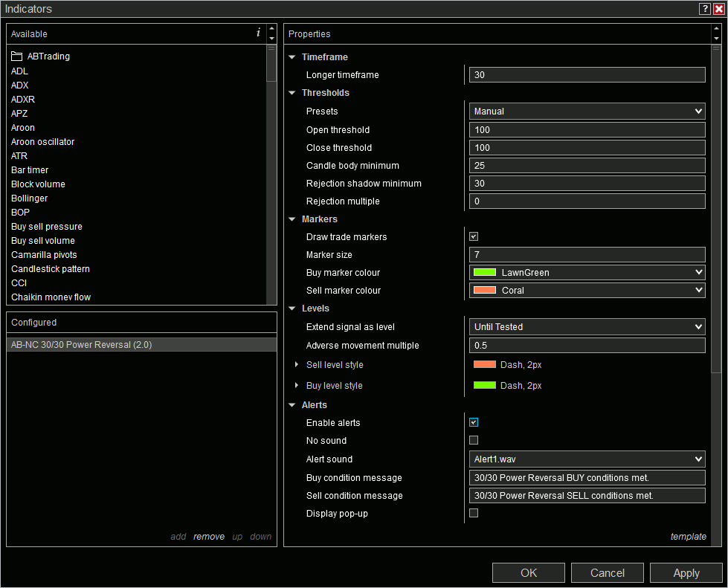Toggle the Enable alerts checkbox
Screen dimensions: 728x588
point(474,423)
